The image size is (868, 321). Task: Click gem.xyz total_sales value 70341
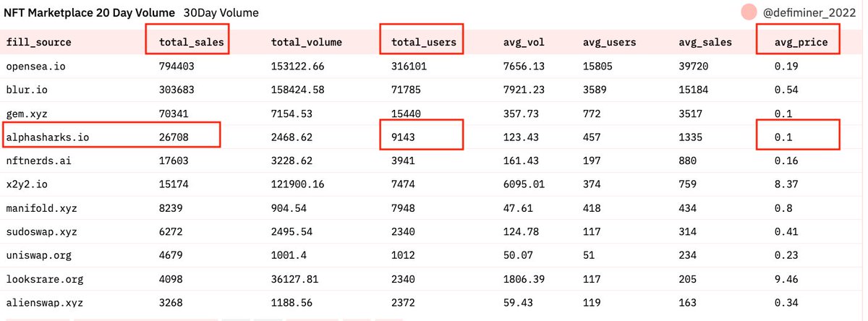click(174, 114)
